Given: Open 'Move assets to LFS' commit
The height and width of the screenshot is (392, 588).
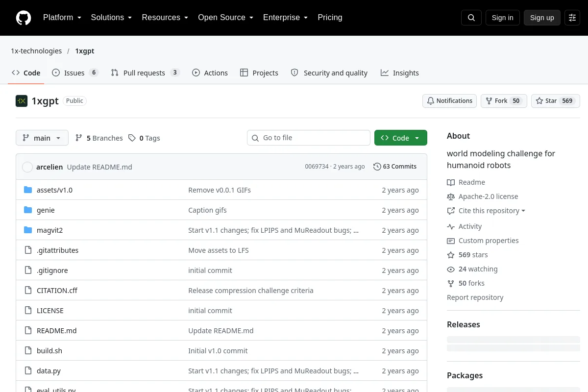Looking at the screenshot, I should pyautogui.click(x=219, y=250).
